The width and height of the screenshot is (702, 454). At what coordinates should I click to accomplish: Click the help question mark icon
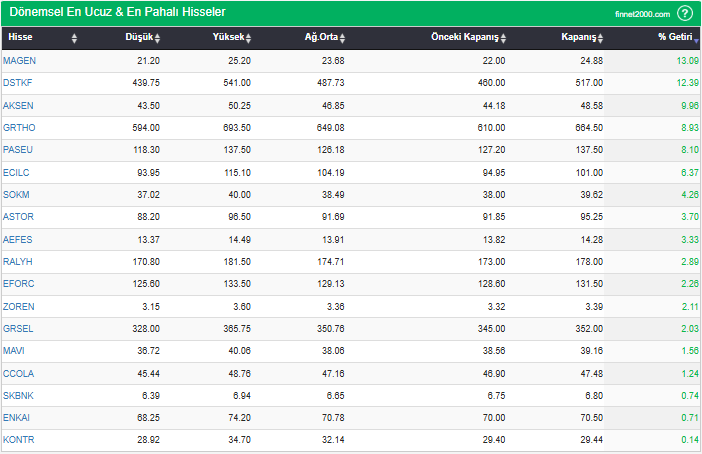click(x=685, y=13)
